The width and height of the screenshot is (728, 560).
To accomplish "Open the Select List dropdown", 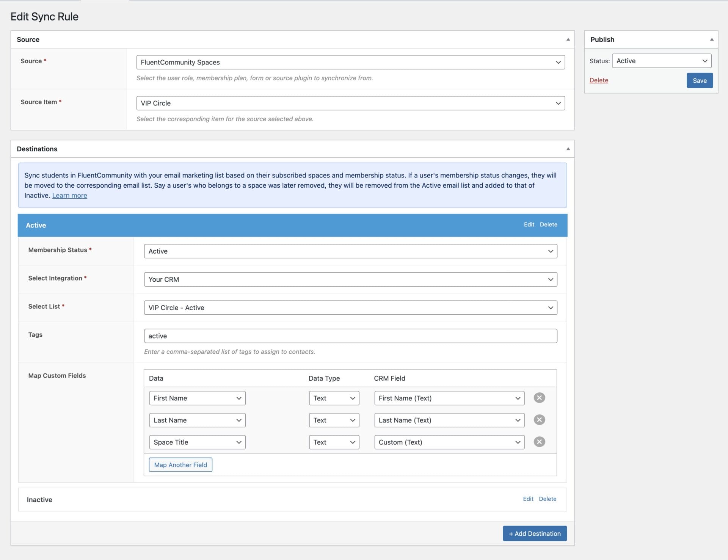I will 350,307.
